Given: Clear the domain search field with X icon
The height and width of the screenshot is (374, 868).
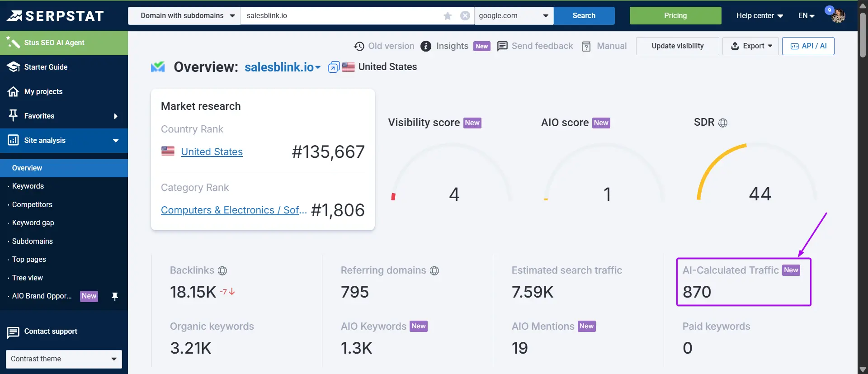Looking at the screenshot, I should [x=465, y=16].
